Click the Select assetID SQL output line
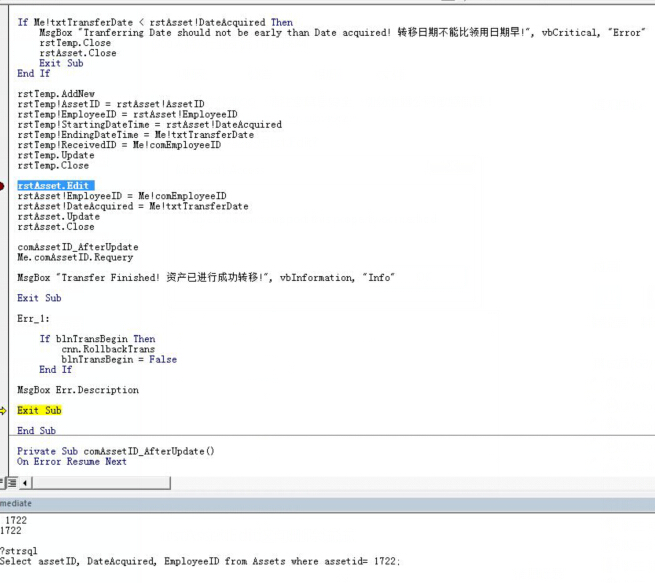Viewport: 655px width, 583px height. (x=200, y=561)
